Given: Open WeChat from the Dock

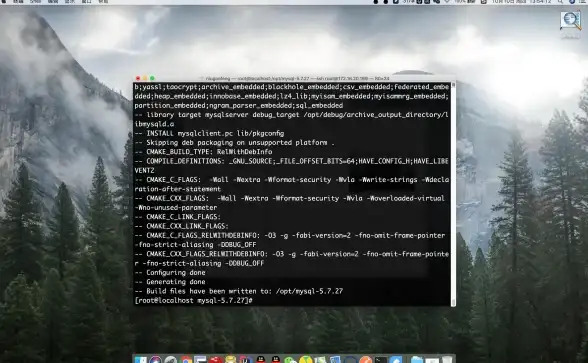Looking at the screenshot, I should click(290, 360).
